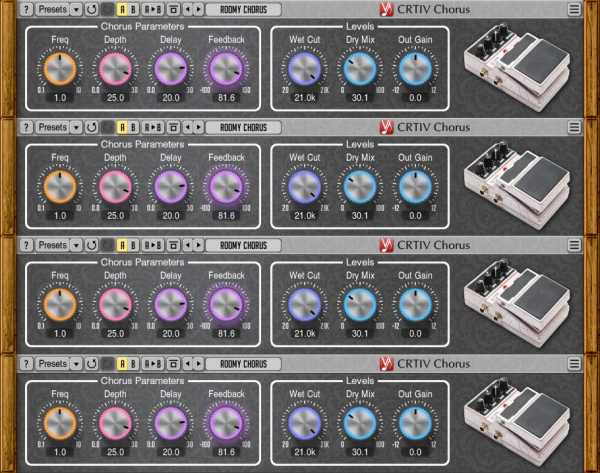
Task: Select state A in the third instance
Action: point(122,245)
